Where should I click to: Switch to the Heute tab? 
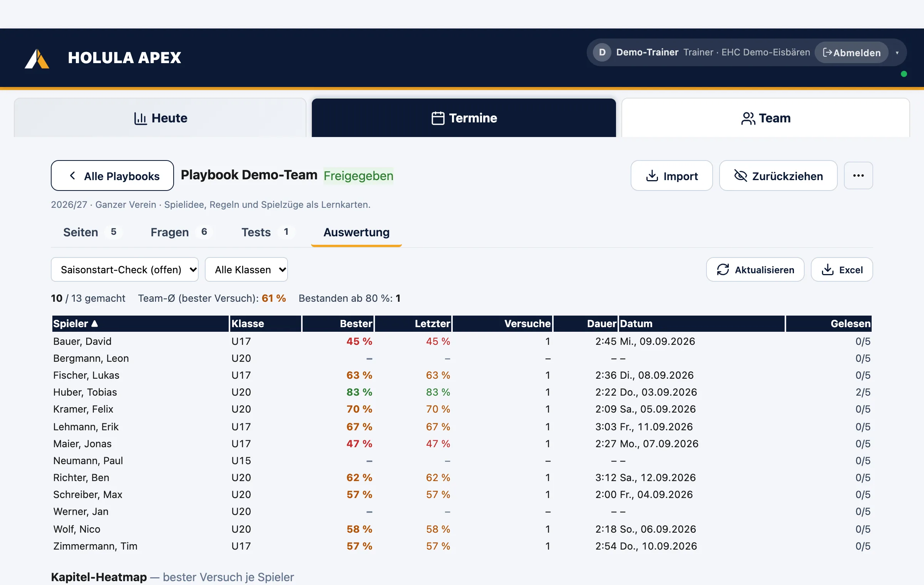[160, 118]
